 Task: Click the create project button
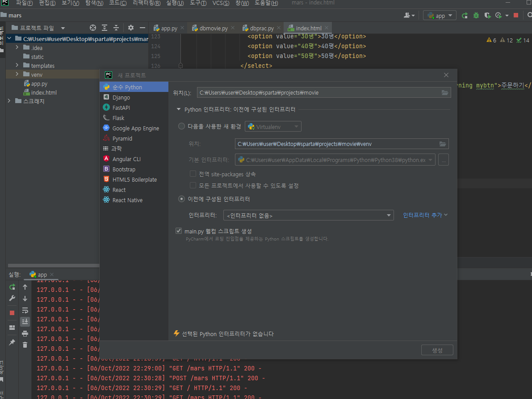point(437,350)
